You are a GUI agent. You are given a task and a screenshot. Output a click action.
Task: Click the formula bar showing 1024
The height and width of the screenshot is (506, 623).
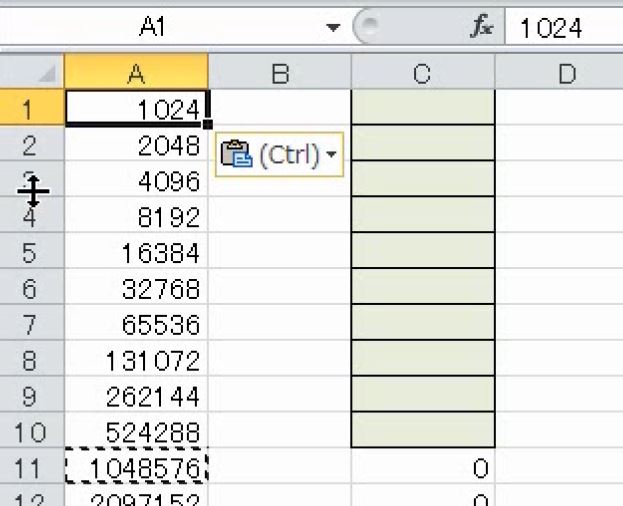[564, 27]
